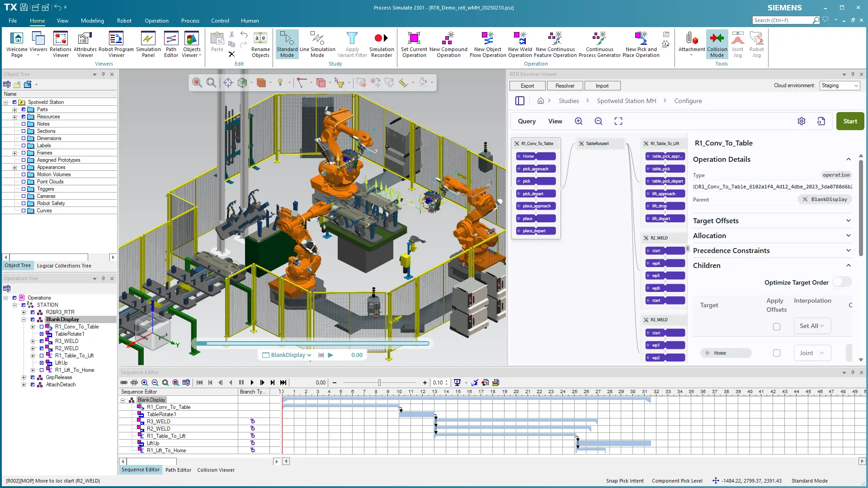Click zoom out on RTR graph

coord(599,121)
